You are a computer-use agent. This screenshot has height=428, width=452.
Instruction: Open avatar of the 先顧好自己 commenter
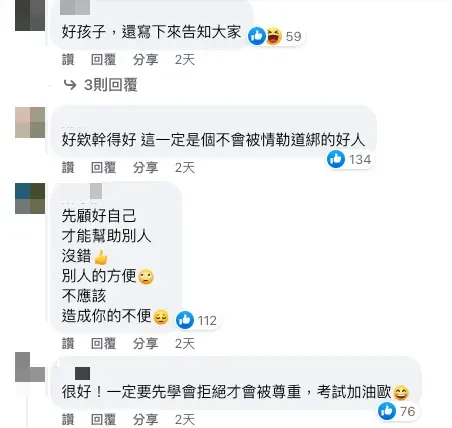pyautogui.click(x=30, y=198)
